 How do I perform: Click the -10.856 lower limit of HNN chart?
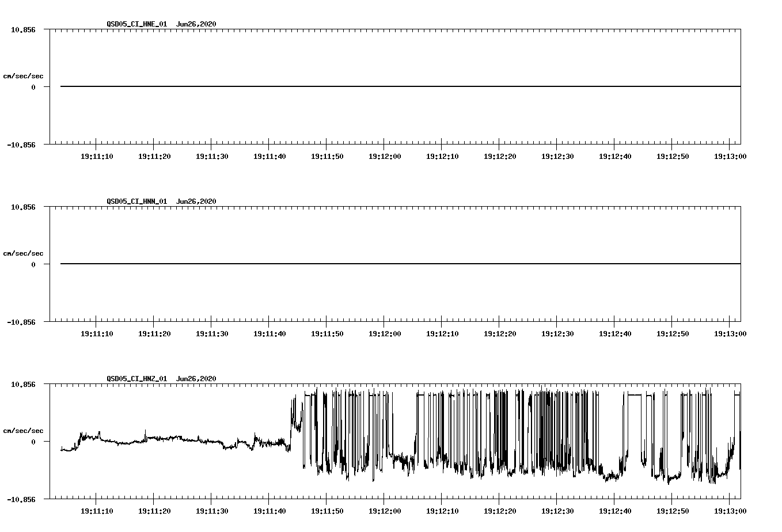pyautogui.click(x=21, y=322)
